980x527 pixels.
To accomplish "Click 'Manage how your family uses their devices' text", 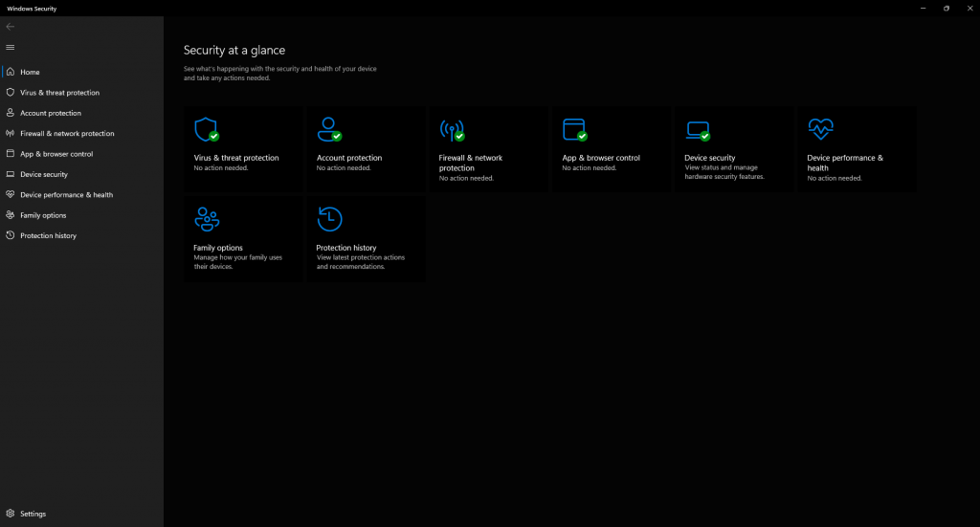I will (237, 262).
